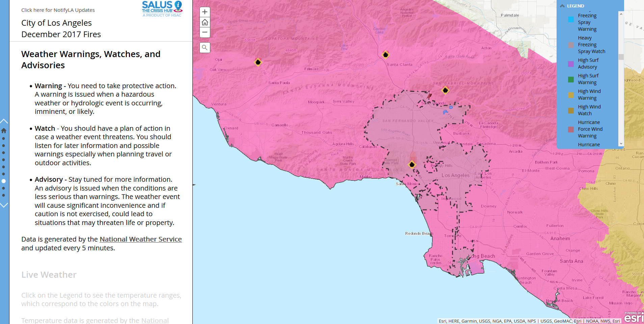
Task: Collapse the Legend panel
Action: point(562,6)
